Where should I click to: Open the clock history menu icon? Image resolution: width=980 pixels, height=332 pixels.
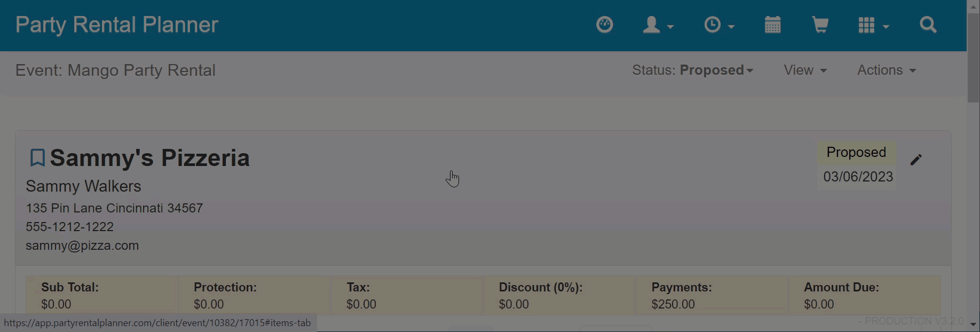pos(718,25)
